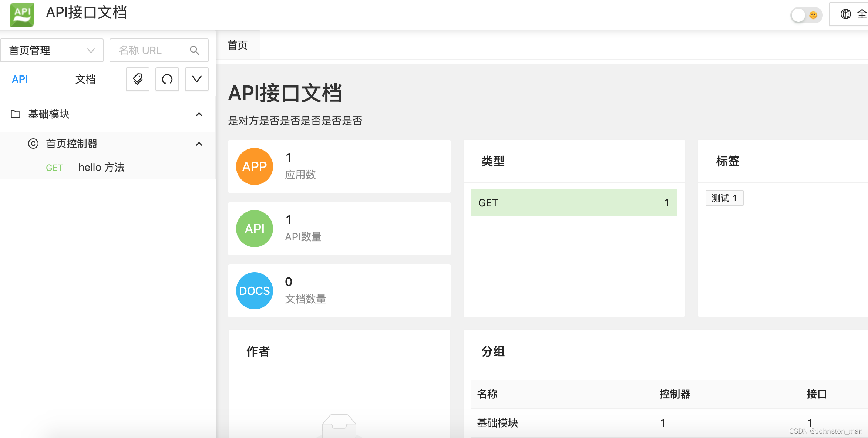Click the 基础模块 row in group table
The height and width of the screenshot is (438, 868).
tap(497, 423)
